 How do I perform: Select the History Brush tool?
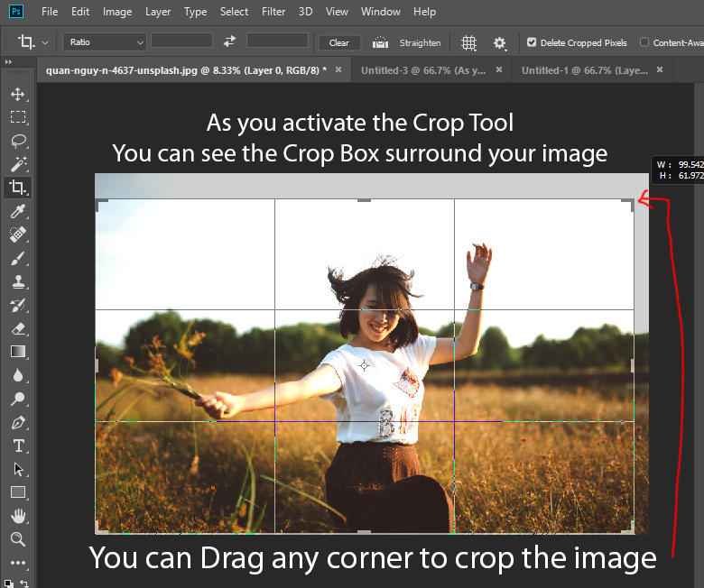[18, 305]
